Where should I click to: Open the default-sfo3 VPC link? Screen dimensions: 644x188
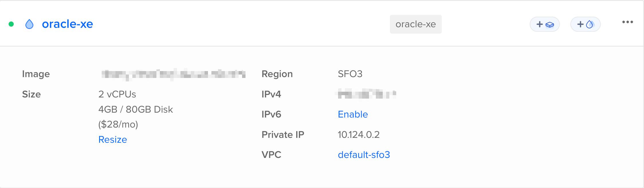click(364, 155)
